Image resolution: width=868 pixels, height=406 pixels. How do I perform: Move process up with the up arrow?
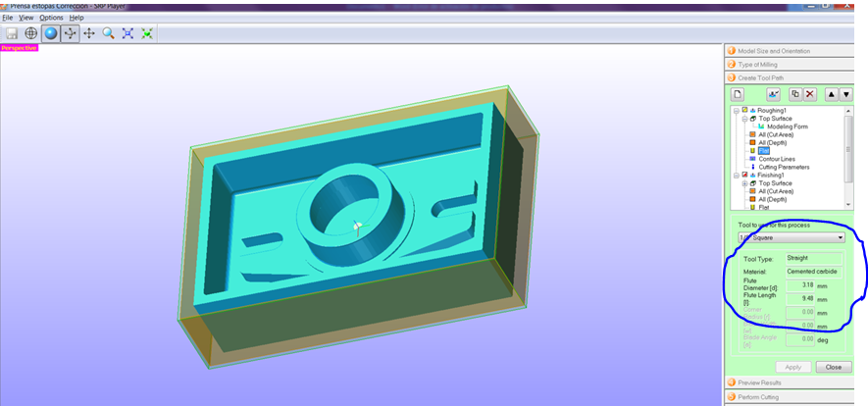click(x=832, y=94)
